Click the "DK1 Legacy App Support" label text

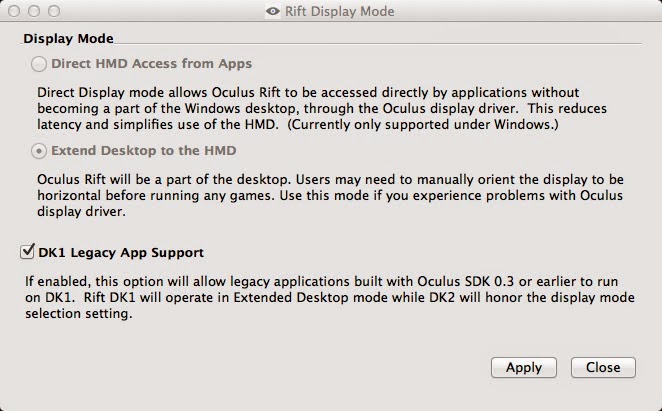click(121, 252)
